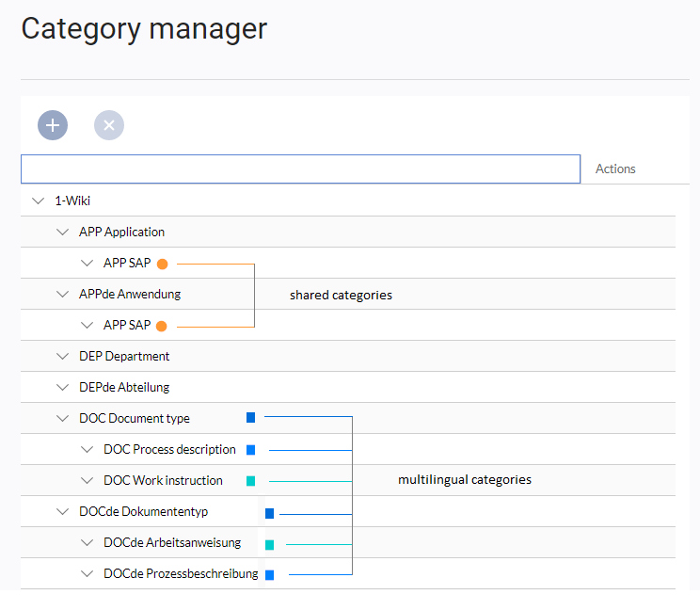
Task: Click the remove category X icon
Action: pos(109,125)
